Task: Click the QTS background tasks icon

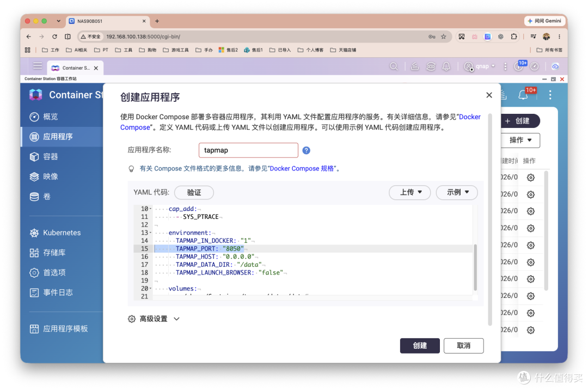Action: (415, 66)
